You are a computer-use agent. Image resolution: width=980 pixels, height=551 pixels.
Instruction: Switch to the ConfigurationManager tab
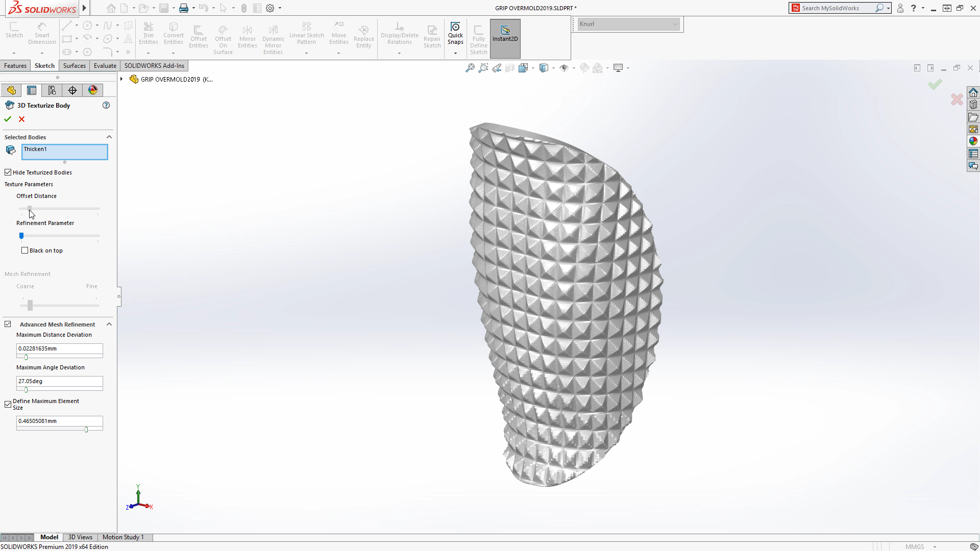(x=51, y=90)
